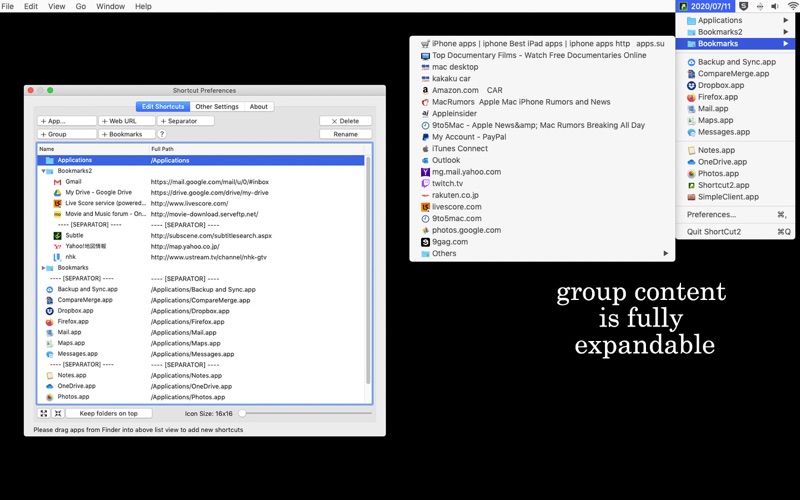The height and width of the screenshot is (500, 800).
Task: Select the highlighted Bookmarks menu item
Action: 735,44
